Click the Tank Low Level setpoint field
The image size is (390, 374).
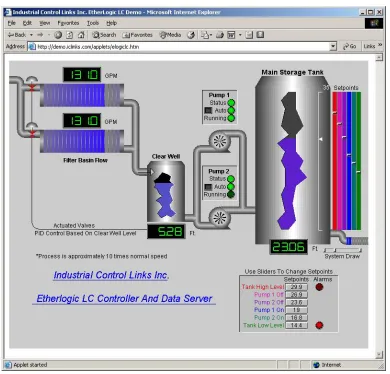point(296,325)
